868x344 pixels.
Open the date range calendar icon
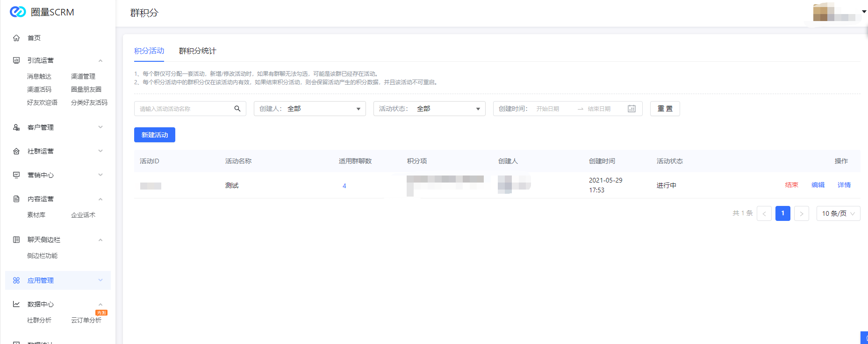pos(631,109)
